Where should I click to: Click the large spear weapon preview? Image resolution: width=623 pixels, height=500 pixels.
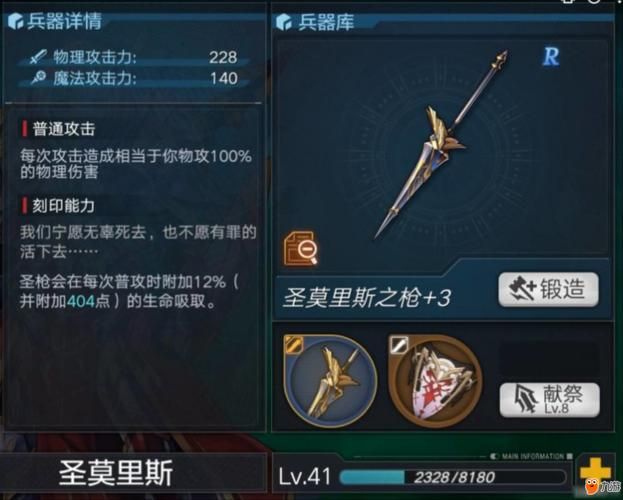pos(441,144)
